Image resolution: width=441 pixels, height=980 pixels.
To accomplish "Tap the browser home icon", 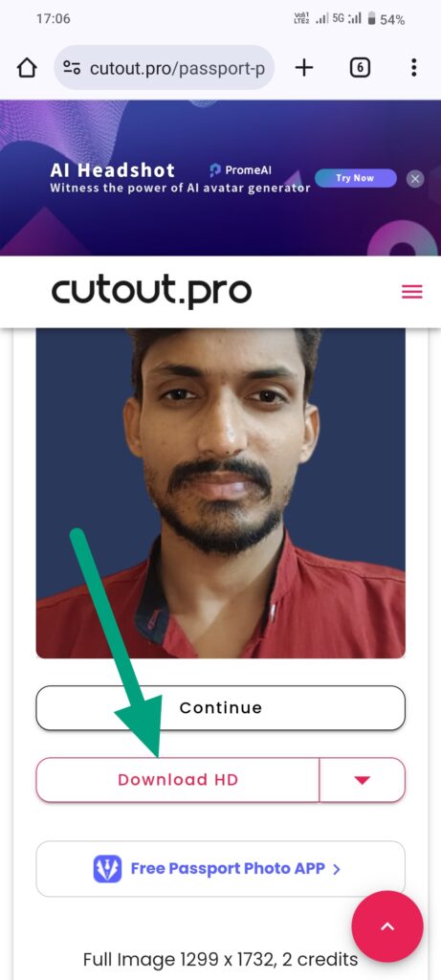I will tap(27, 68).
